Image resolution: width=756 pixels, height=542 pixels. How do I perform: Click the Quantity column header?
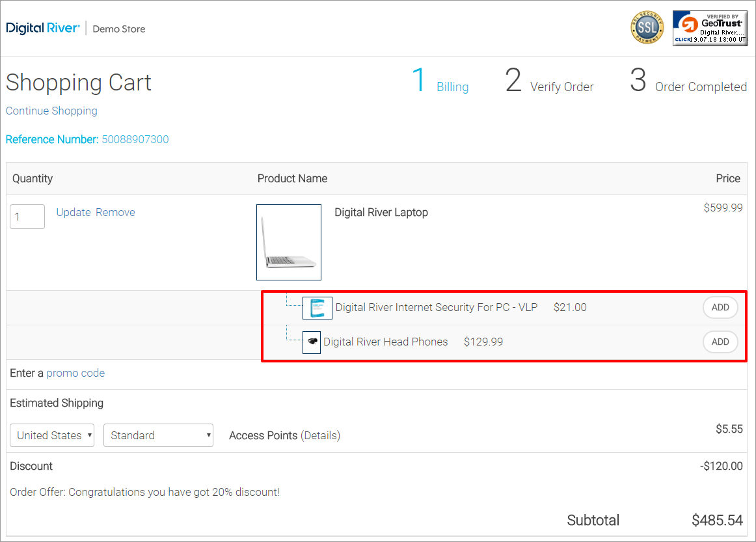(33, 179)
